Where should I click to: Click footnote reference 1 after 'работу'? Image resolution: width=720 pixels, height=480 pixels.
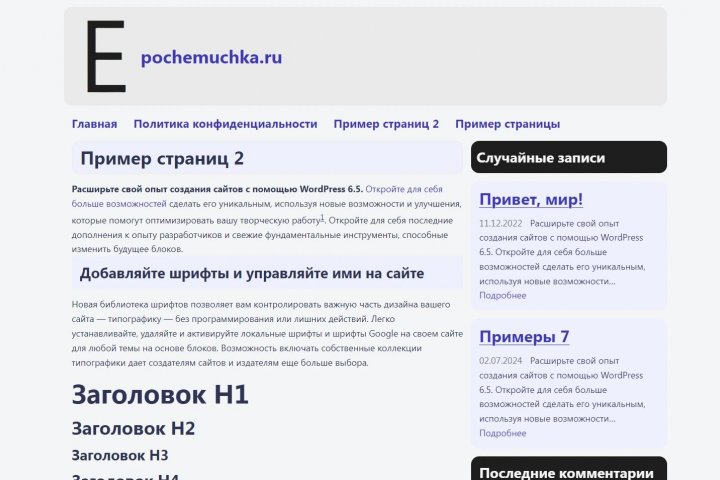tap(322, 218)
